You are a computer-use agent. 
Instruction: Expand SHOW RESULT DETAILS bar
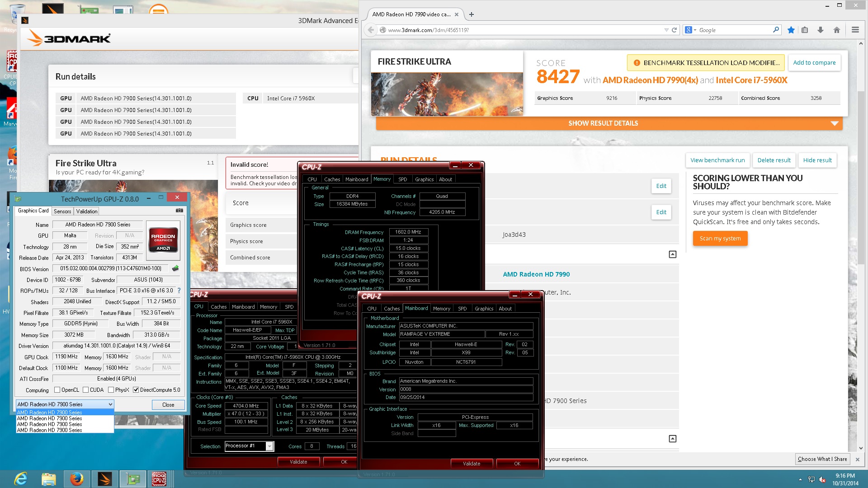[x=609, y=123]
